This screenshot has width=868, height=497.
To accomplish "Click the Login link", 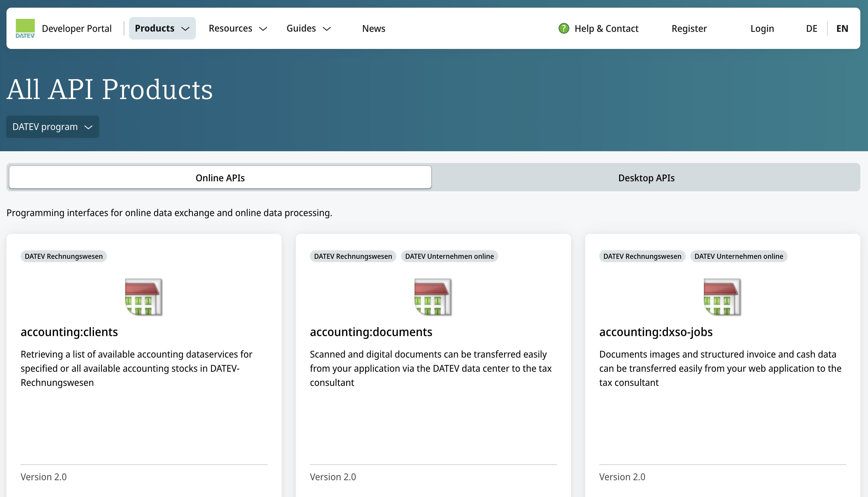I will tap(762, 28).
